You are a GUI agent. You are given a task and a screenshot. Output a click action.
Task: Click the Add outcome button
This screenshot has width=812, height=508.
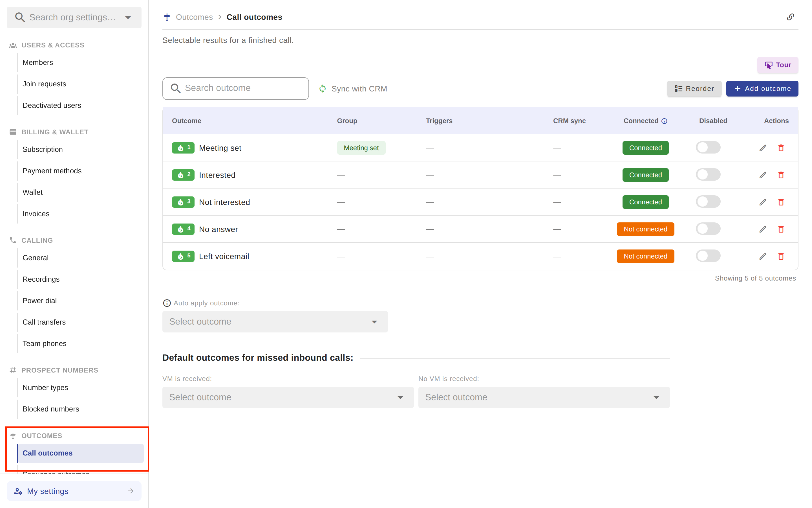(762, 89)
